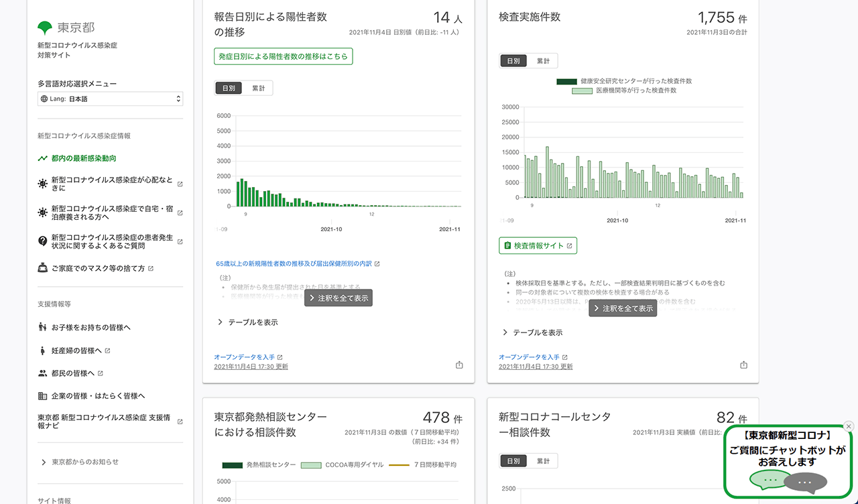Click 発症日別による陽性者数の推移はこちら button
The width and height of the screenshot is (858, 504).
[284, 57]
